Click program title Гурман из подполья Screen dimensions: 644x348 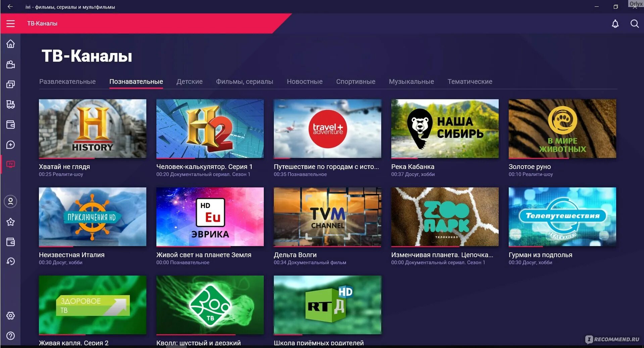[541, 255]
